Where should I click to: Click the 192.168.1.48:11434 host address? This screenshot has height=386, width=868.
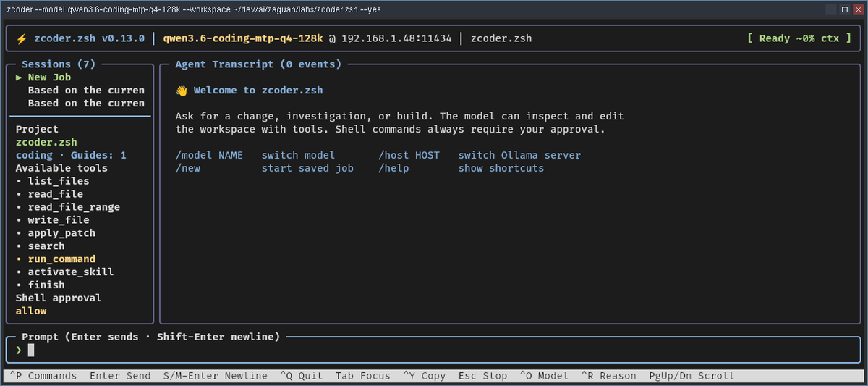click(x=396, y=38)
